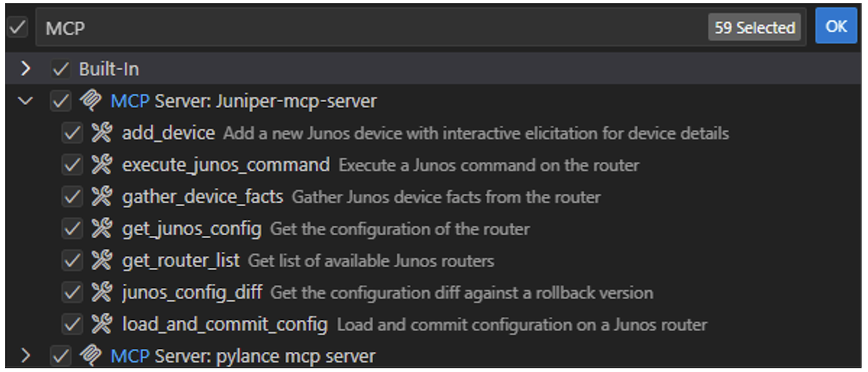Click the tools icon beside get_router_list

(x=101, y=261)
